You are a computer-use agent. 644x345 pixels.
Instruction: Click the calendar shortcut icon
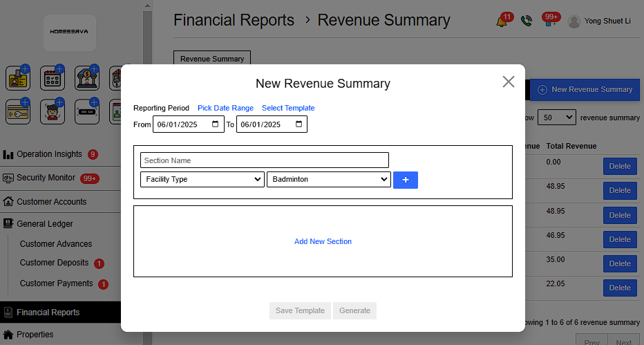coord(52,78)
